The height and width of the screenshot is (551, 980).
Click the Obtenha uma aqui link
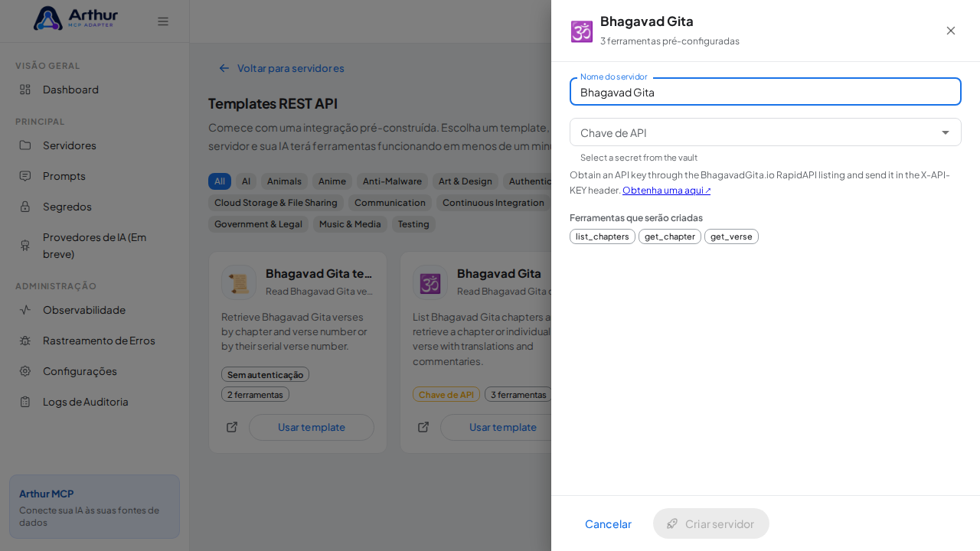[667, 190]
